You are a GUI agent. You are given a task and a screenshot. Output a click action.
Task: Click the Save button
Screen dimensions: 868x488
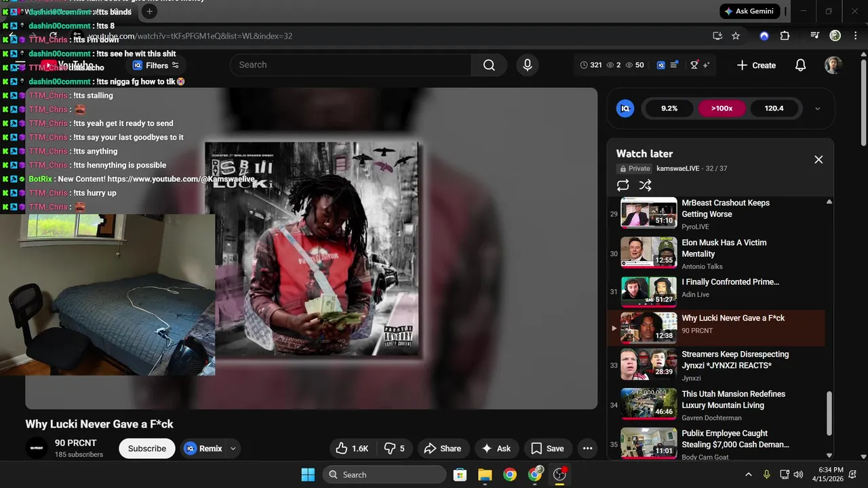[547, 448]
